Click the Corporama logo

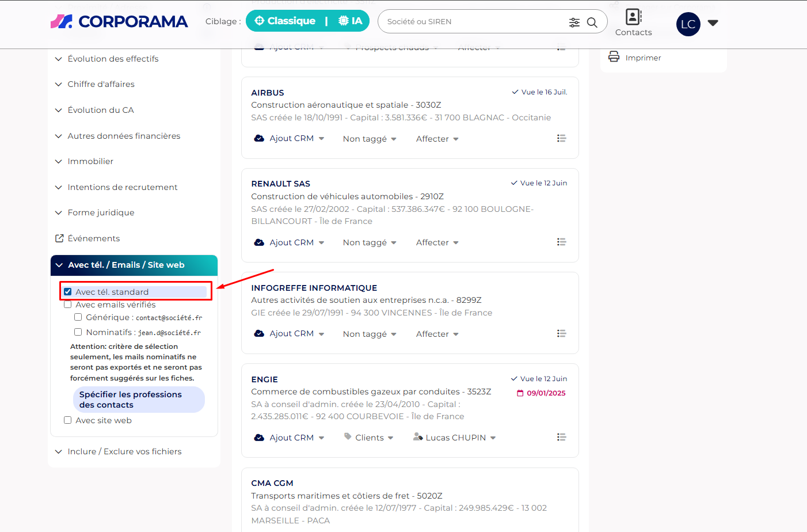(119, 22)
